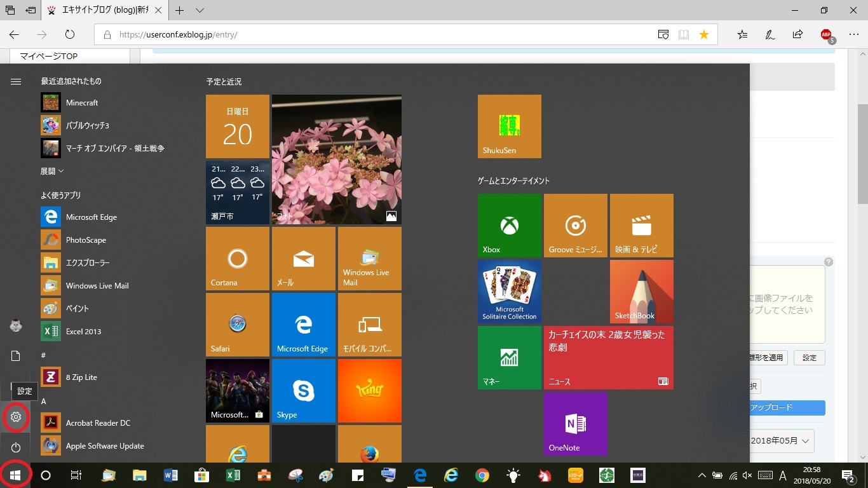Open the news headline tile

point(609,358)
